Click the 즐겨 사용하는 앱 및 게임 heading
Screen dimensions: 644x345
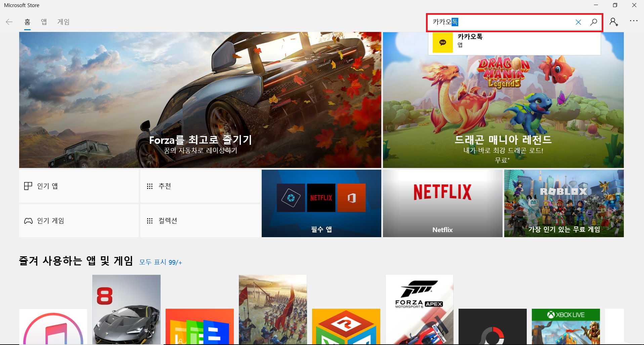point(76,261)
